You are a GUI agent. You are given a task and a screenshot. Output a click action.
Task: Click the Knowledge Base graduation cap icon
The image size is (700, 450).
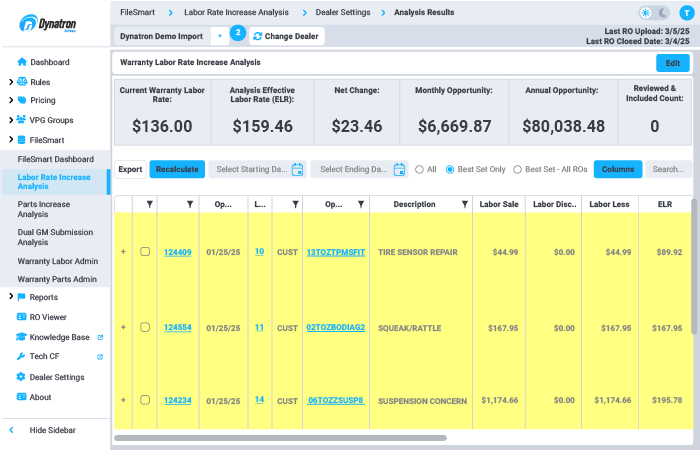pos(21,337)
